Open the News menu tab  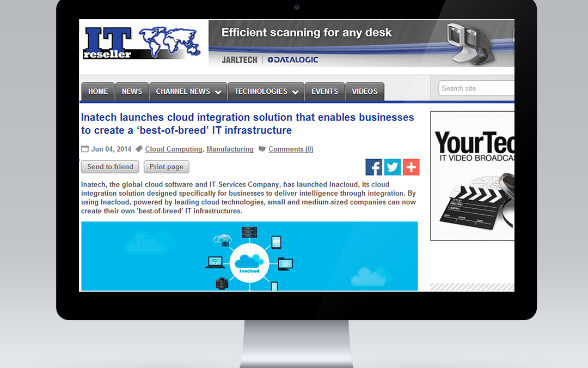click(x=132, y=92)
